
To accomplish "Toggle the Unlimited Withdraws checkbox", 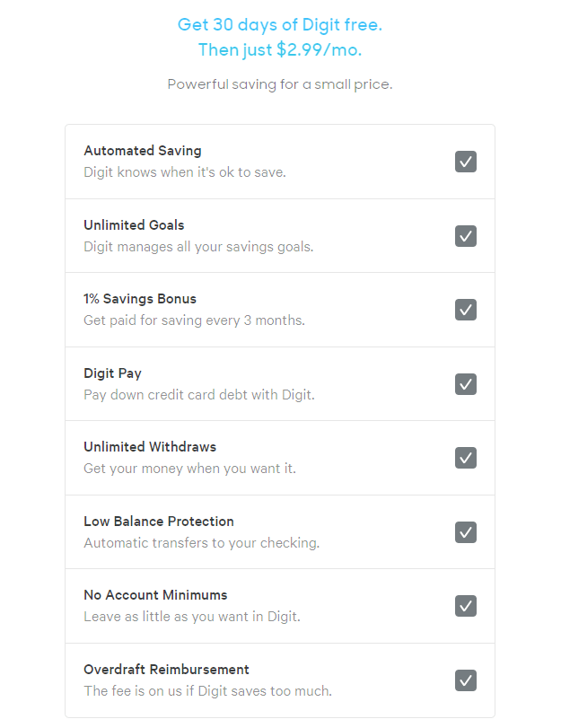I will 465,458.
